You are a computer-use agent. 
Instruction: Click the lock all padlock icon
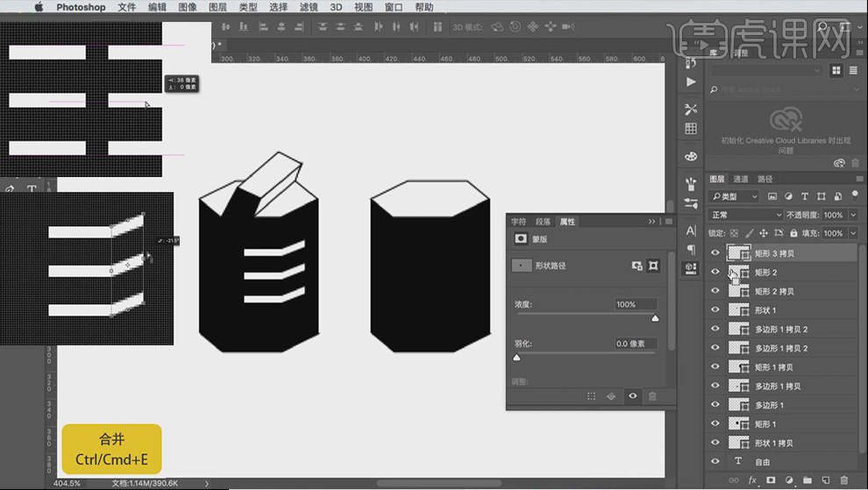(x=794, y=233)
